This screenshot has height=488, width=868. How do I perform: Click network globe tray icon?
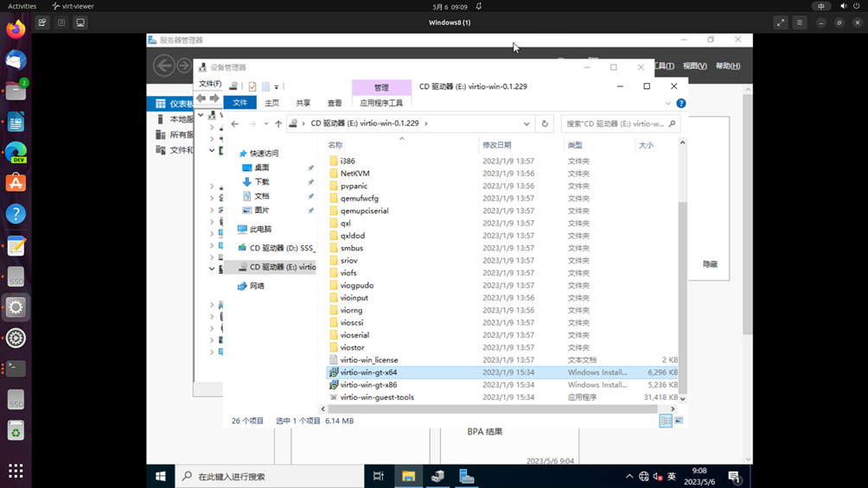click(643, 477)
